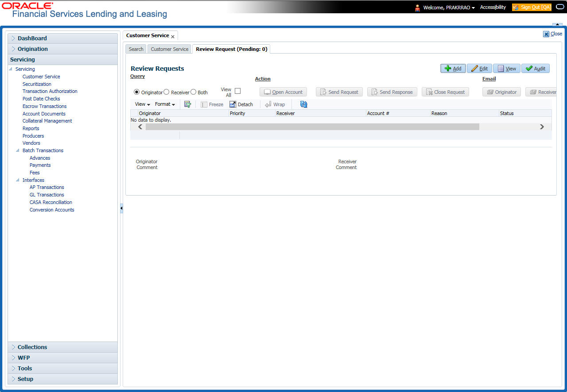Image resolution: width=567 pixels, height=392 pixels.
Task: Expand the Tools accordion panel
Action: coord(62,369)
